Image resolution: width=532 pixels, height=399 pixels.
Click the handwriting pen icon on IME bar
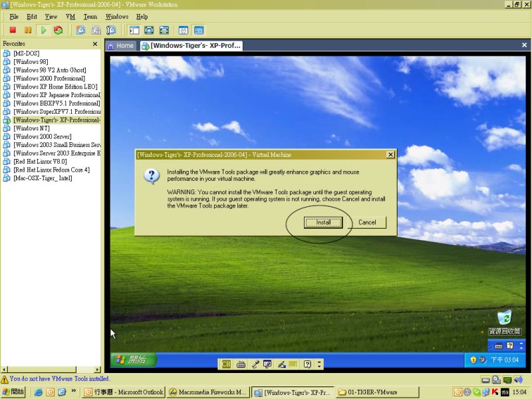tap(281, 364)
